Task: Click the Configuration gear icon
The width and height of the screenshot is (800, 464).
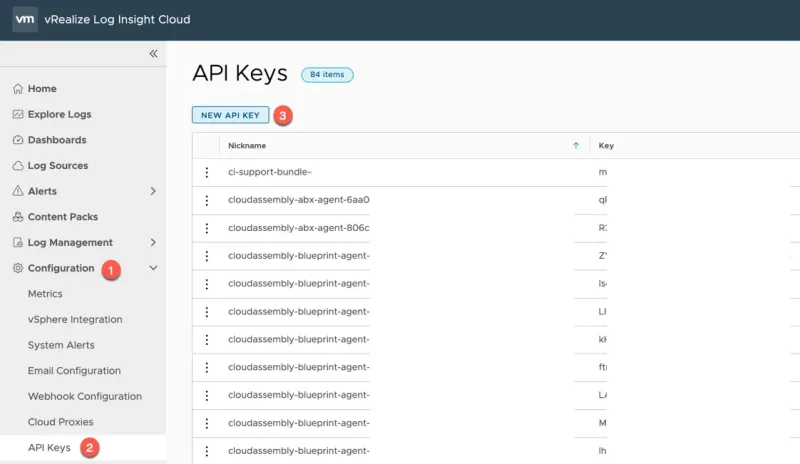Action: coord(18,268)
